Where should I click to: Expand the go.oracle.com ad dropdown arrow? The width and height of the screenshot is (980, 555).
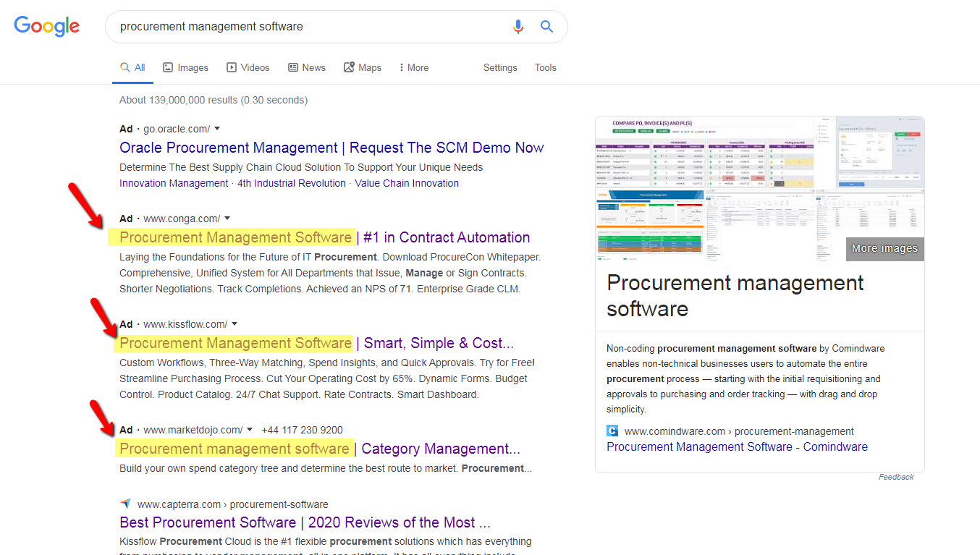point(217,129)
